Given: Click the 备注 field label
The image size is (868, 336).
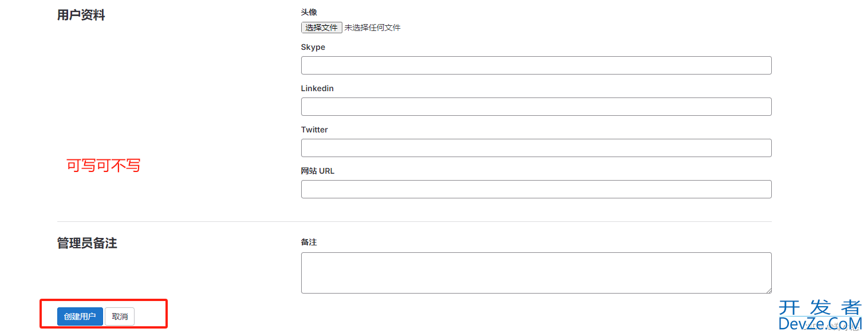Looking at the screenshot, I should tap(309, 242).
